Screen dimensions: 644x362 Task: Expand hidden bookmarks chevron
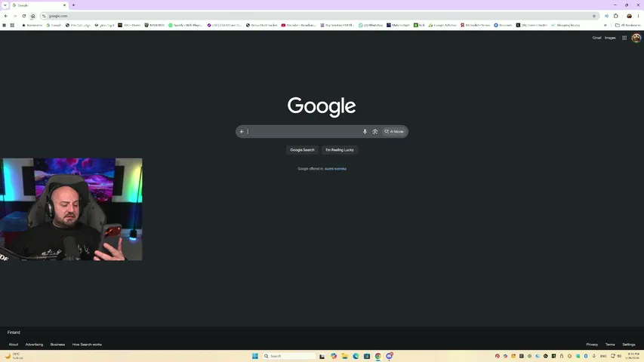click(605, 25)
